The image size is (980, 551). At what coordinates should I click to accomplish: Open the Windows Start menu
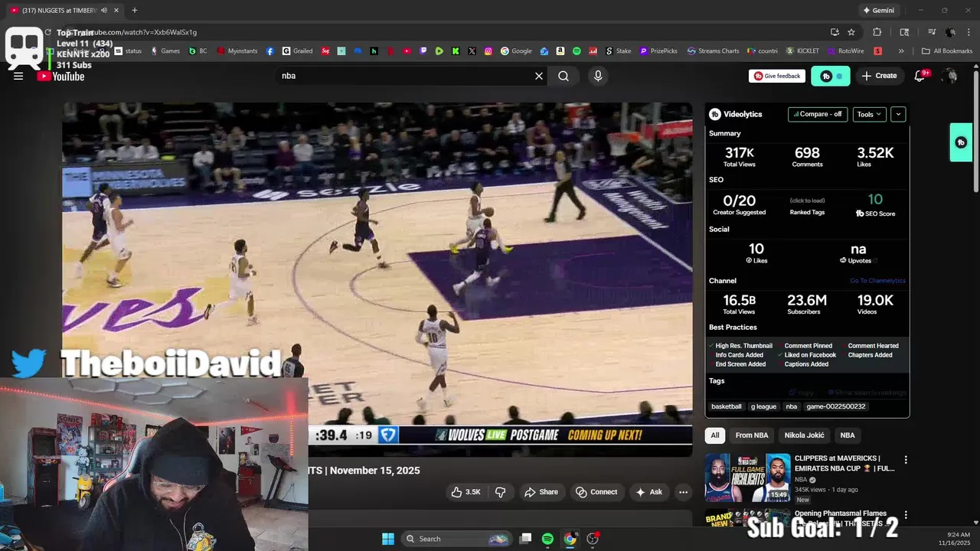pyautogui.click(x=387, y=539)
